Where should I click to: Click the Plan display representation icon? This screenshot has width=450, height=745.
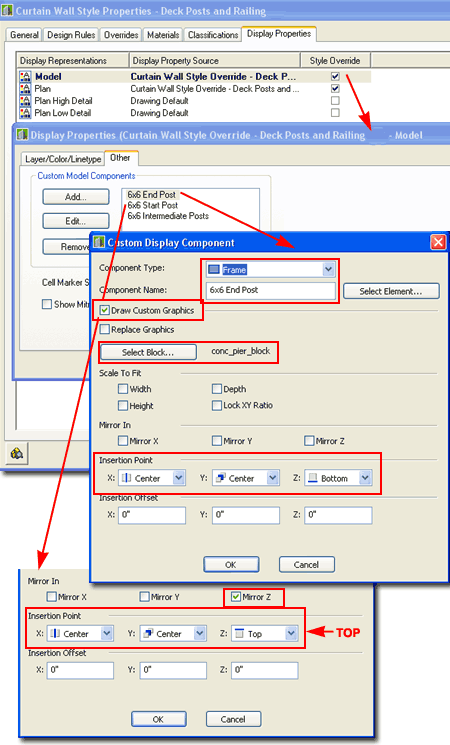[25, 89]
